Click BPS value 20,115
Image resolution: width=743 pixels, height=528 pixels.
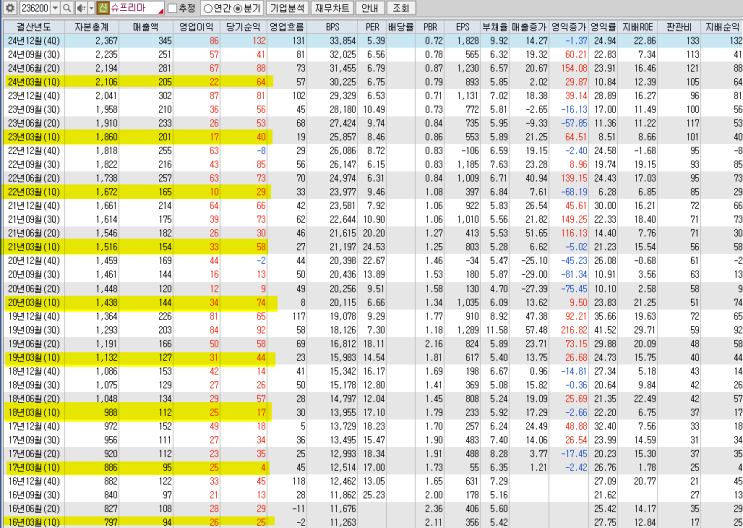click(343, 302)
